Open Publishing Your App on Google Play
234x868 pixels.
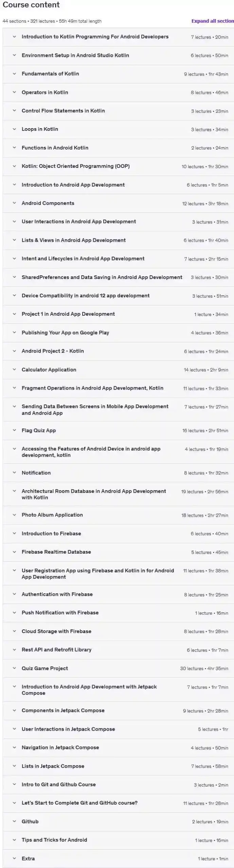coord(65,333)
